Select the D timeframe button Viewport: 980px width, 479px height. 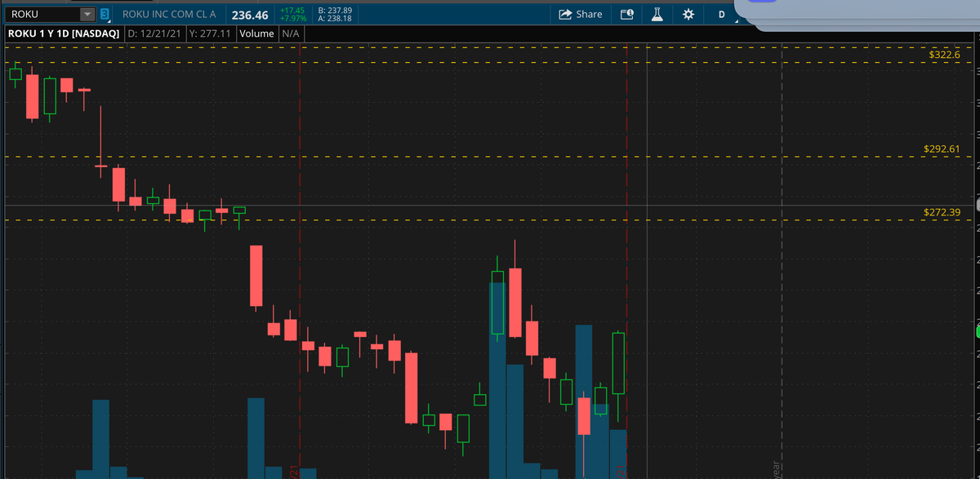pyautogui.click(x=722, y=15)
